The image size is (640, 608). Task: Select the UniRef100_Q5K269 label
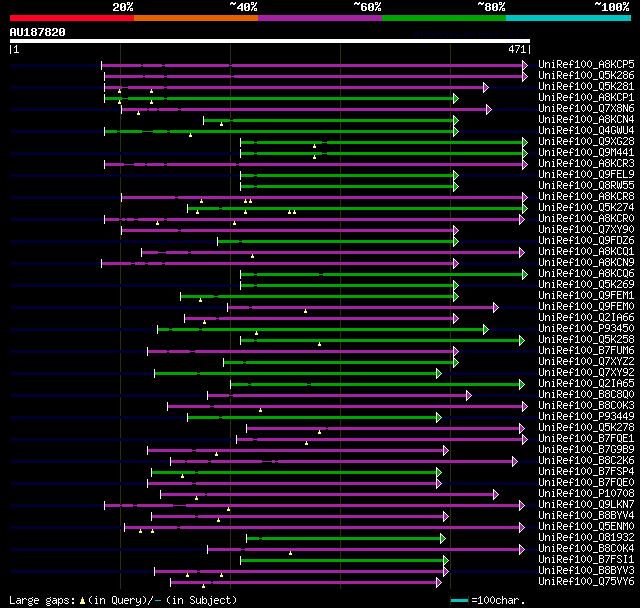586,285
